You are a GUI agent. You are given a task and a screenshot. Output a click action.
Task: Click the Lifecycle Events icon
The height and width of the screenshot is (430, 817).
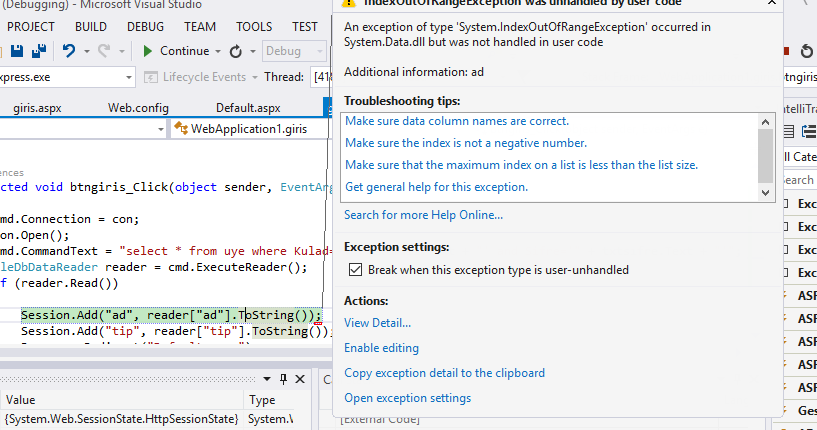[x=151, y=77]
